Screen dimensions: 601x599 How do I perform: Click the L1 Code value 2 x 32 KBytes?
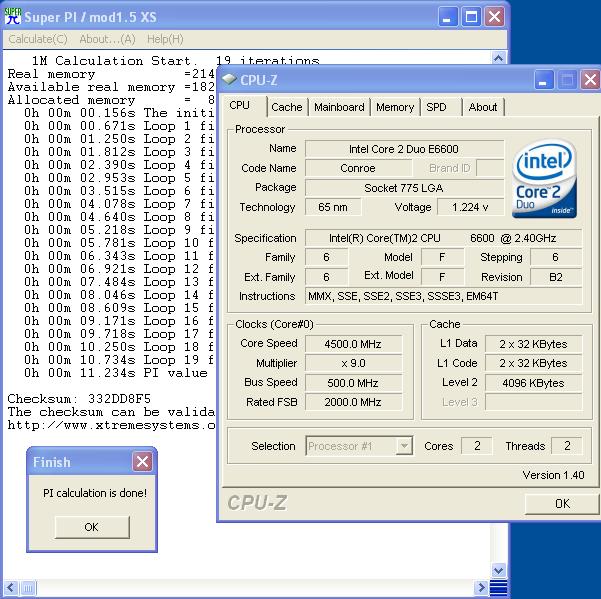click(534, 363)
